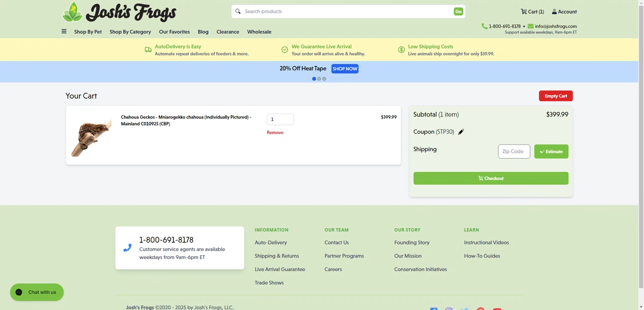Select the third carousel dot
Screen dimensions: 644x310
(324, 79)
